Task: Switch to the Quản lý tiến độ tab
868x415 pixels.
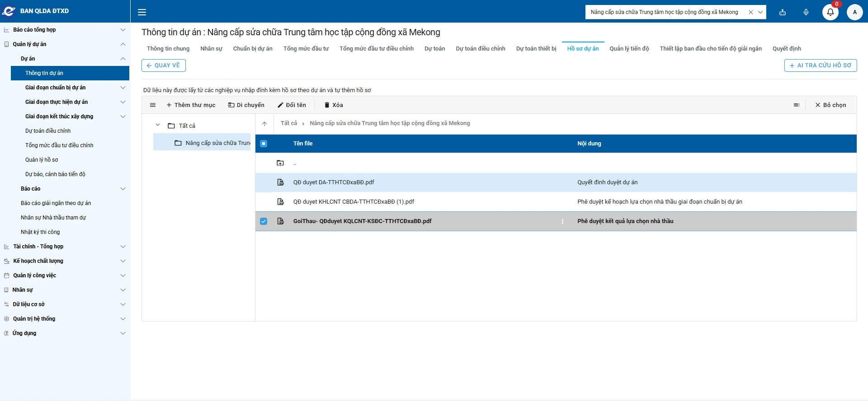Action: click(x=629, y=49)
